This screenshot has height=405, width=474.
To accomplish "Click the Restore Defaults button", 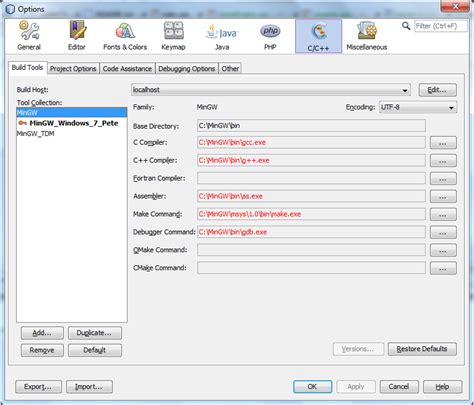I will click(422, 349).
